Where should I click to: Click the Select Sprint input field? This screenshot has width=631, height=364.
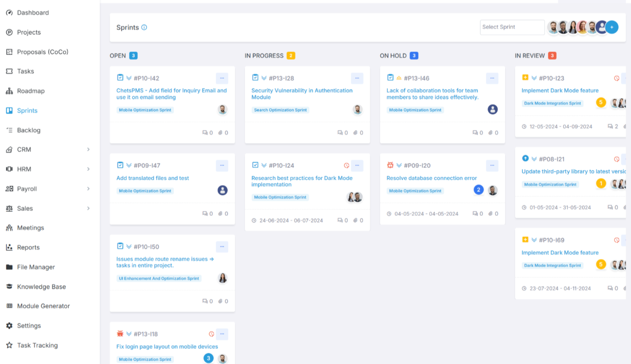[512, 27]
